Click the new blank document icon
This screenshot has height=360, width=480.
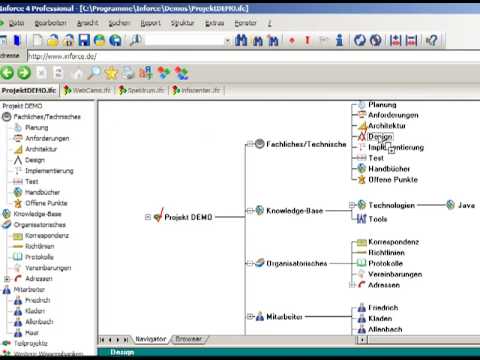click(x=37, y=41)
